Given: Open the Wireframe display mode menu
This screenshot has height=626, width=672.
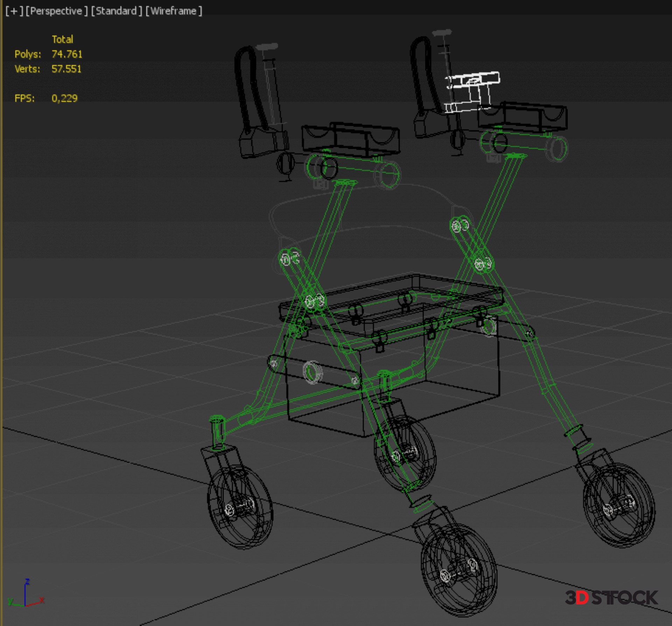Looking at the screenshot, I should (174, 11).
